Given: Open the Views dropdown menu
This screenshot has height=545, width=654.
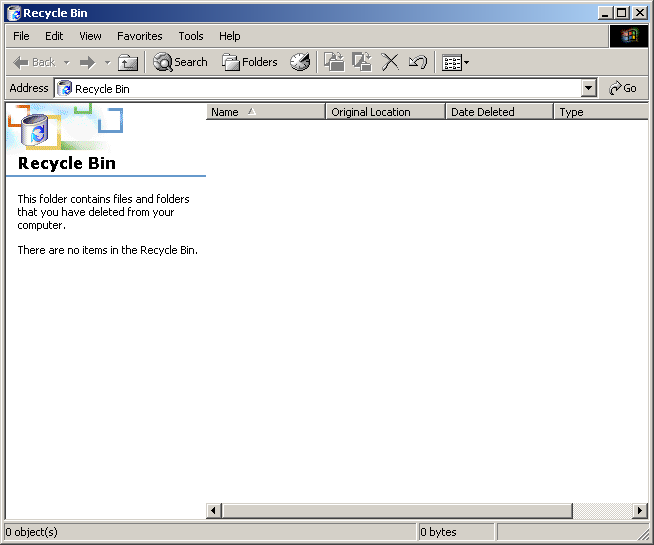Looking at the screenshot, I should (x=456, y=62).
